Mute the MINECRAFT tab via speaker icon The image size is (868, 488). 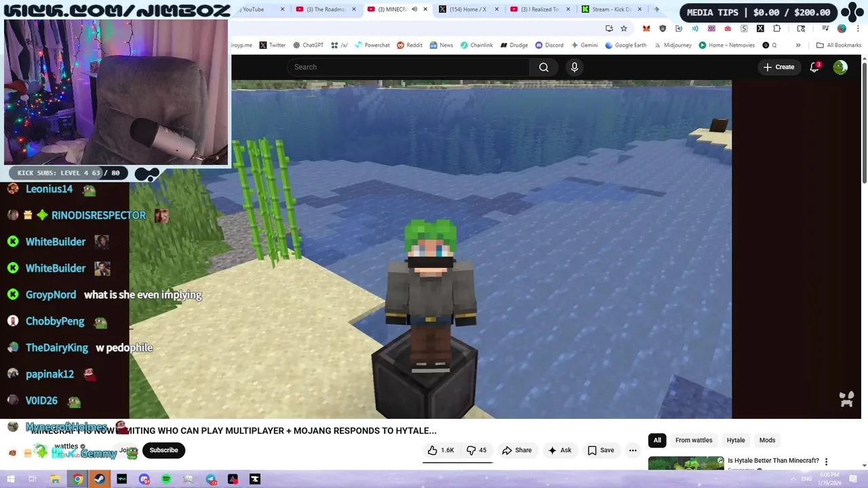click(414, 9)
